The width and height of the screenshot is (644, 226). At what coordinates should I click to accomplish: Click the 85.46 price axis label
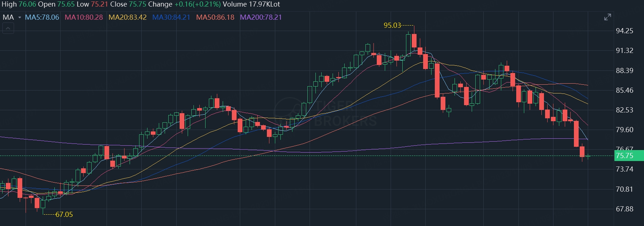pyautogui.click(x=624, y=90)
